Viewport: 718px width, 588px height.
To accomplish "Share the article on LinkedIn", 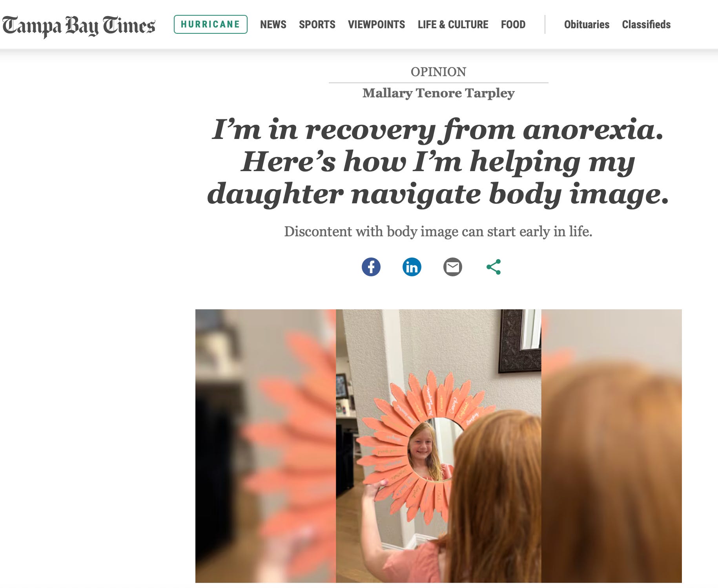I will [x=412, y=267].
